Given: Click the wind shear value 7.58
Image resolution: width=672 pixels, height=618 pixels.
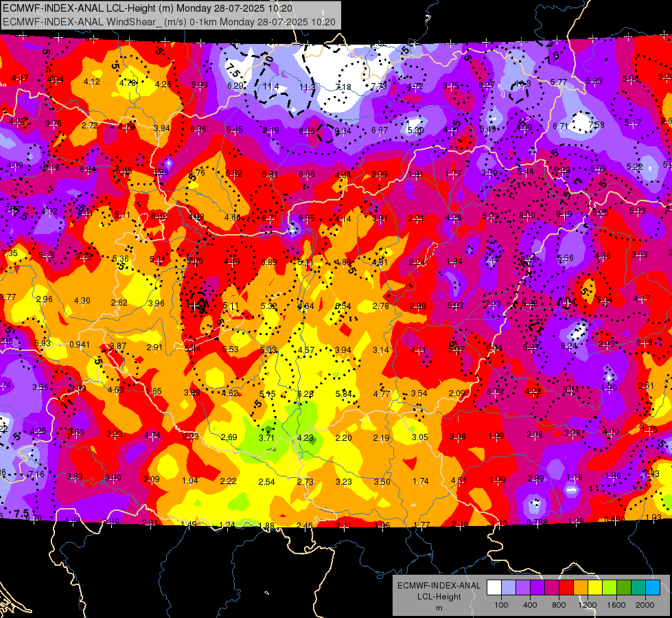Looking at the screenshot, I should [596, 125].
